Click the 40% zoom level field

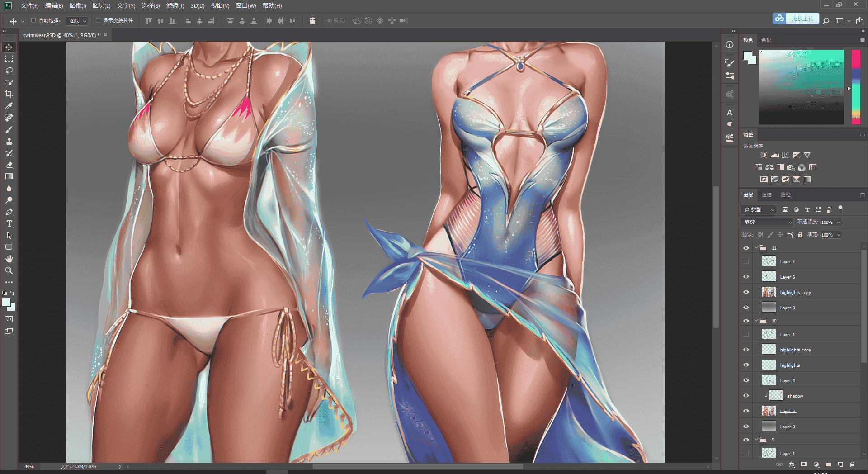tap(29, 466)
